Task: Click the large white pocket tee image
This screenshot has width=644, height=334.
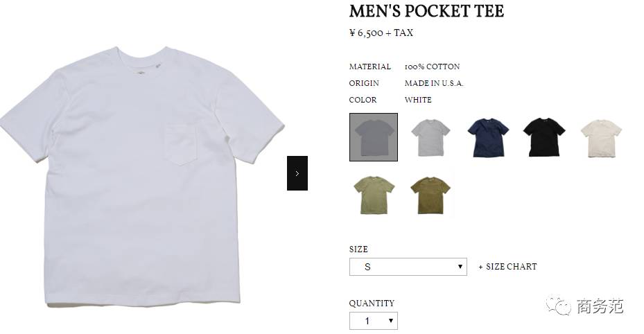Action: [x=142, y=177]
